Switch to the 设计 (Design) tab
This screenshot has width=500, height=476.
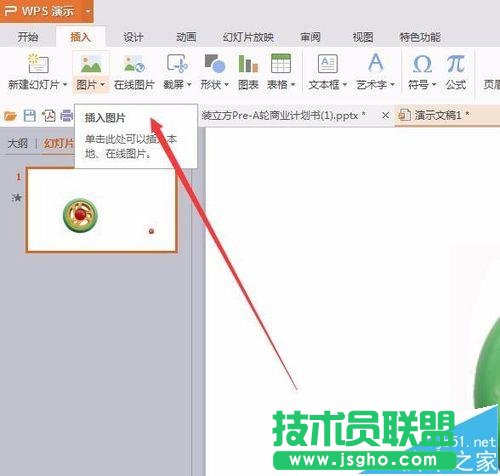click(x=133, y=37)
